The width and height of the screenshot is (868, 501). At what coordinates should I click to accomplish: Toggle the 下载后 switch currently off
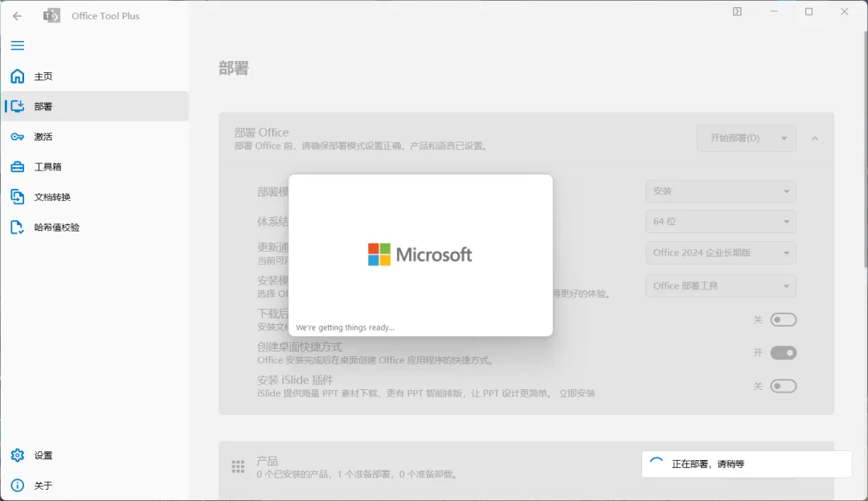[x=784, y=319]
